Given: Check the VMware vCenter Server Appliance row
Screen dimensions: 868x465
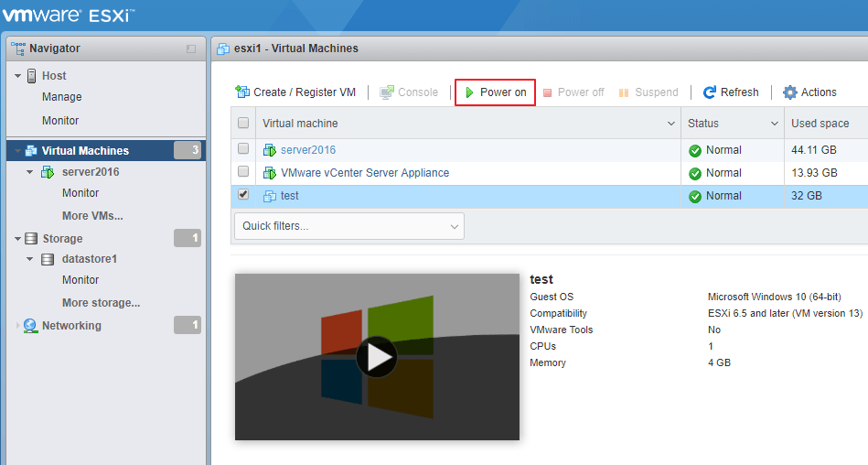Looking at the screenshot, I should (243, 171).
